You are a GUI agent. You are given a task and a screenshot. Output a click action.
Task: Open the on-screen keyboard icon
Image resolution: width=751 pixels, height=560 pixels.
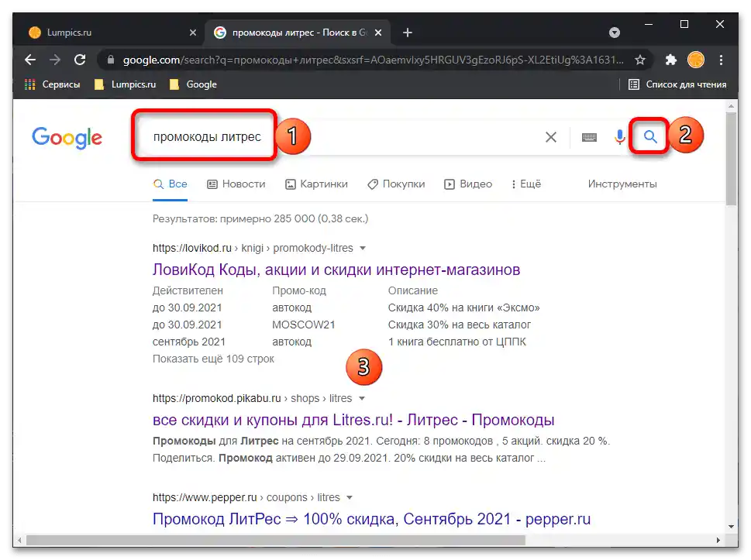point(589,138)
